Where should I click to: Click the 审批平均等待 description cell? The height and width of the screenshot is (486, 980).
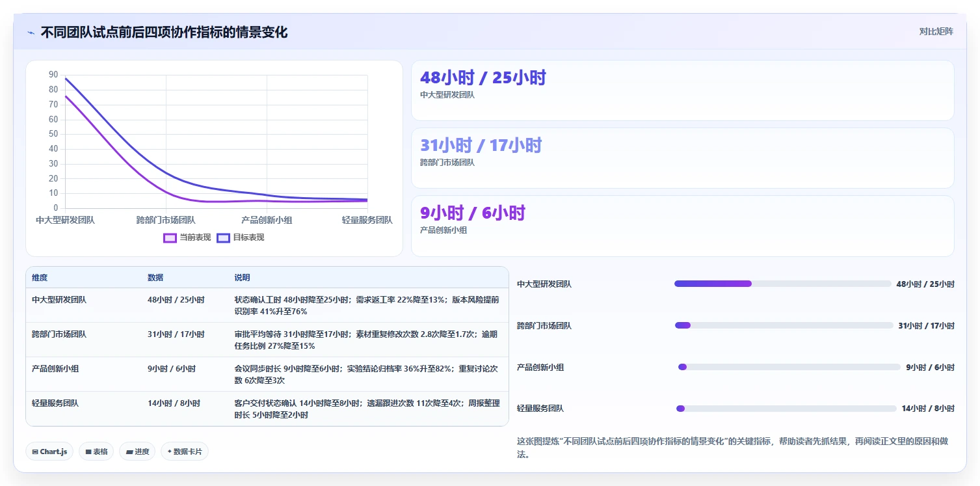(x=367, y=340)
